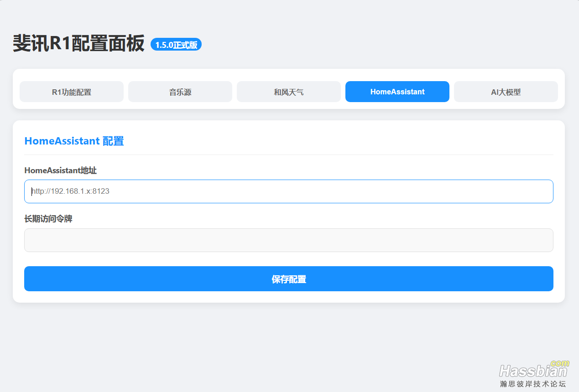Switch to the 音乐源 tab
Viewport: 579px width, 392px height.
[180, 92]
